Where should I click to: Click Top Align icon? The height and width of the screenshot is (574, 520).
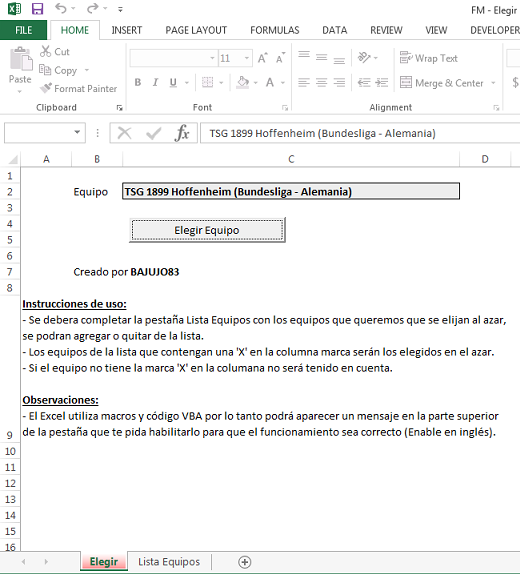coord(304,56)
